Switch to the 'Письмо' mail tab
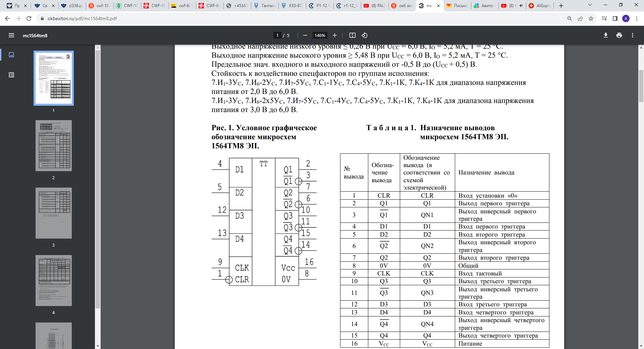 pos(457,6)
